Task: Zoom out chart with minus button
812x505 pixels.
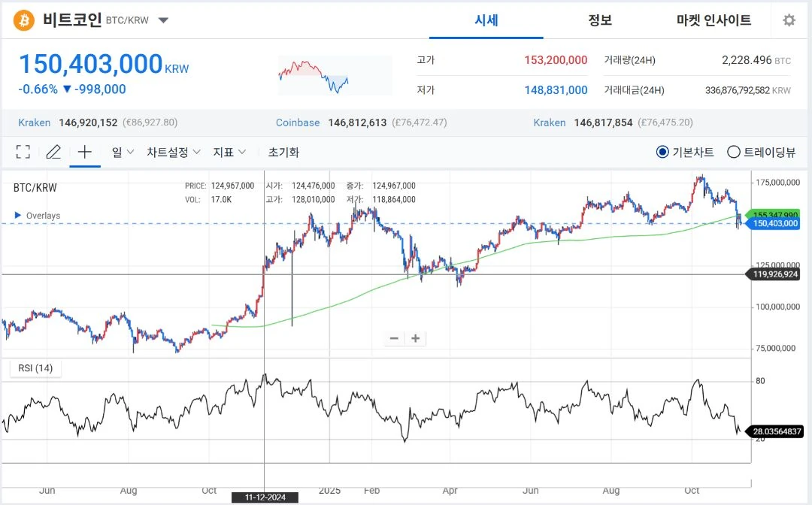Action: coord(394,338)
